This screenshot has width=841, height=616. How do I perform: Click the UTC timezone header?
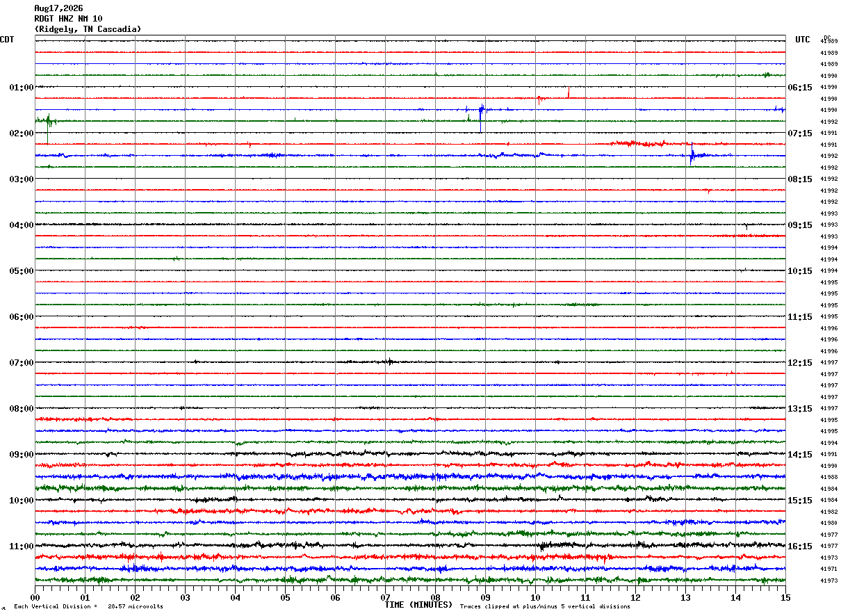click(x=803, y=40)
